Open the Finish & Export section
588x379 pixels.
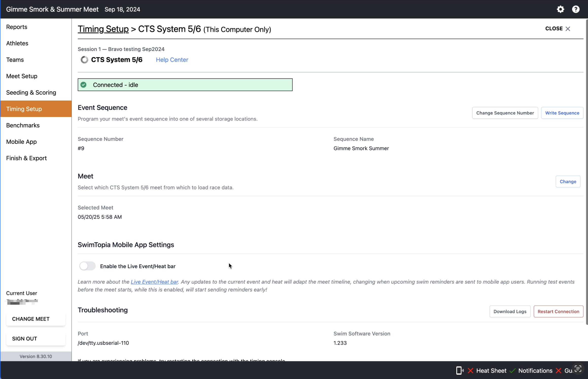[x=26, y=158]
